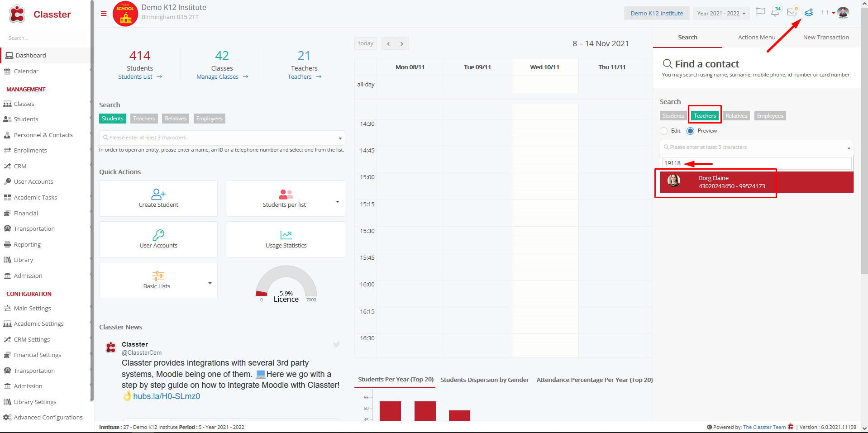Expand Basic Lists dropdown arrow
This screenshot has width=868, height=433.
click(210, 283)
